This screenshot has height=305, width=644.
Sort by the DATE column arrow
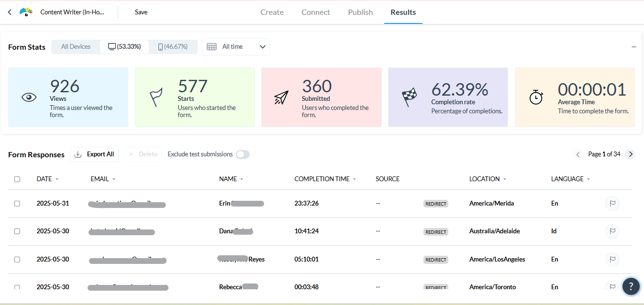click(57, 179)
